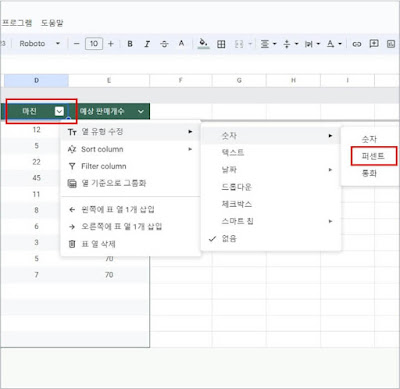This screenshot has height=389, width=400.
Task: Toggle bold formatting in toolbar
Action: tap(130, 44)
